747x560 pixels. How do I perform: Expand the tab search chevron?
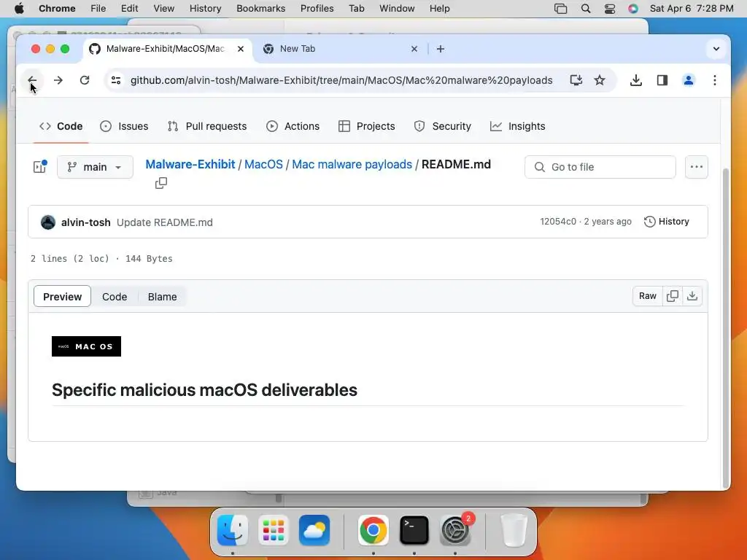[x=716, y=49]
